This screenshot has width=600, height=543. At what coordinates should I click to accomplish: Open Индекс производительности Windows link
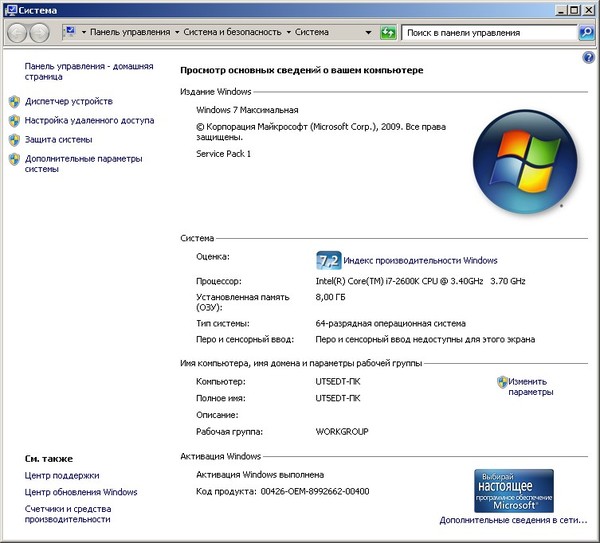click(420, 261)
